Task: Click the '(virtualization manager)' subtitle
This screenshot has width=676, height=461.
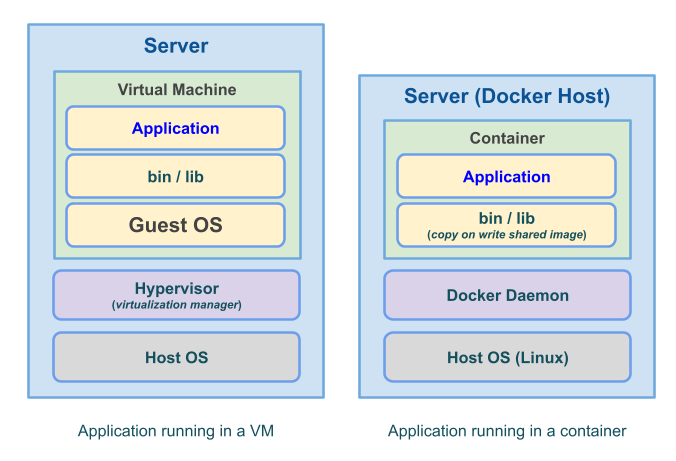Action: tap(177, 305)
